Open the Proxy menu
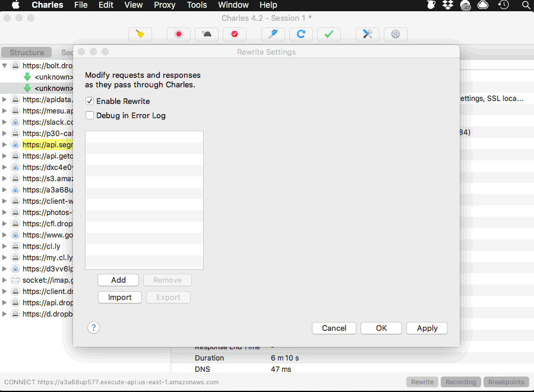This screenshot has width=534, height=392. [x=165, y=5]
